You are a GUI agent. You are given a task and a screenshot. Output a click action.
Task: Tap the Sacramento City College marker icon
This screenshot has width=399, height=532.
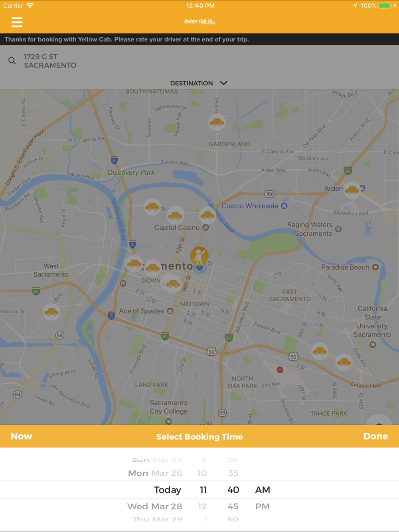[169, 421]
